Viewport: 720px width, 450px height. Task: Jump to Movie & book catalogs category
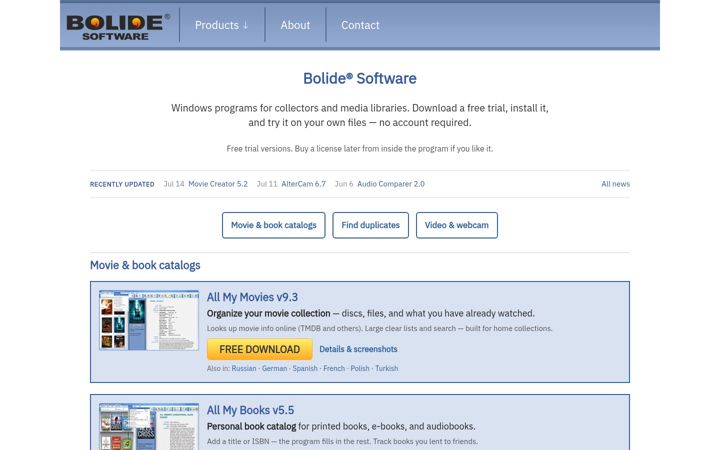pyautogui.click(x=274, y=225)
